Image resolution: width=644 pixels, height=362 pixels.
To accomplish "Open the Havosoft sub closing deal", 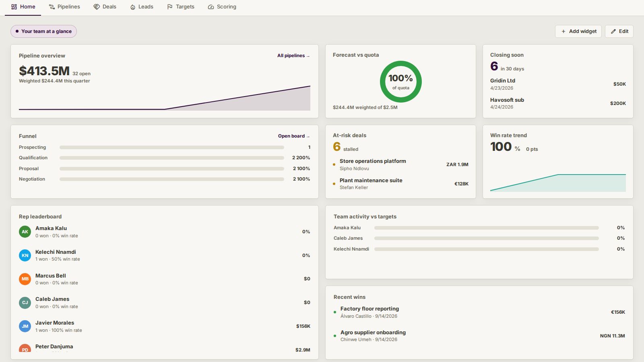I will (558, 103).
